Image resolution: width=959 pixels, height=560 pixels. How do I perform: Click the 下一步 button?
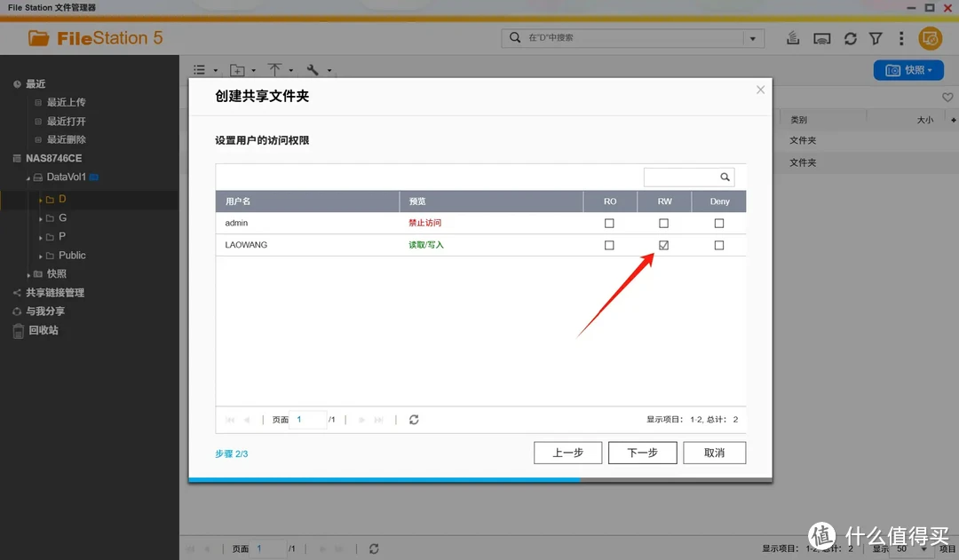642,453
